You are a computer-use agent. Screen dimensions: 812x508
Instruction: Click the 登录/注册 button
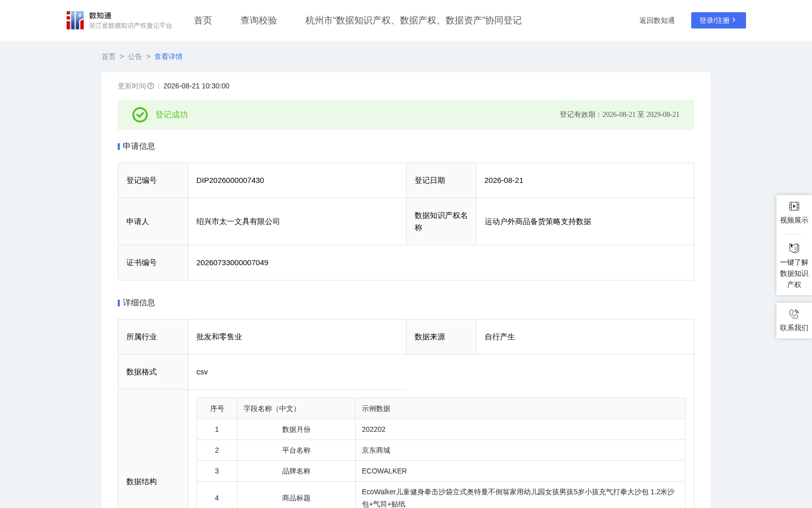pyautogui.click(x=719, y=20)
